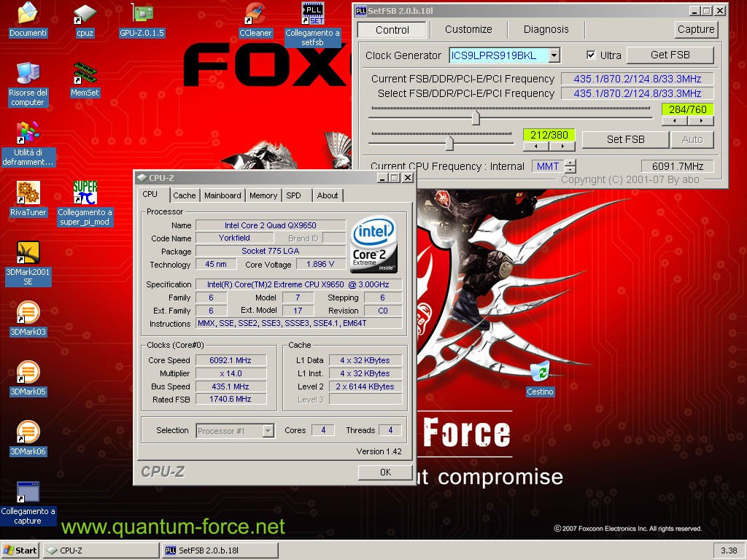Click the Select FSB/DDR/PCI-E/PCI Frequency field

(x=638, y=93)
